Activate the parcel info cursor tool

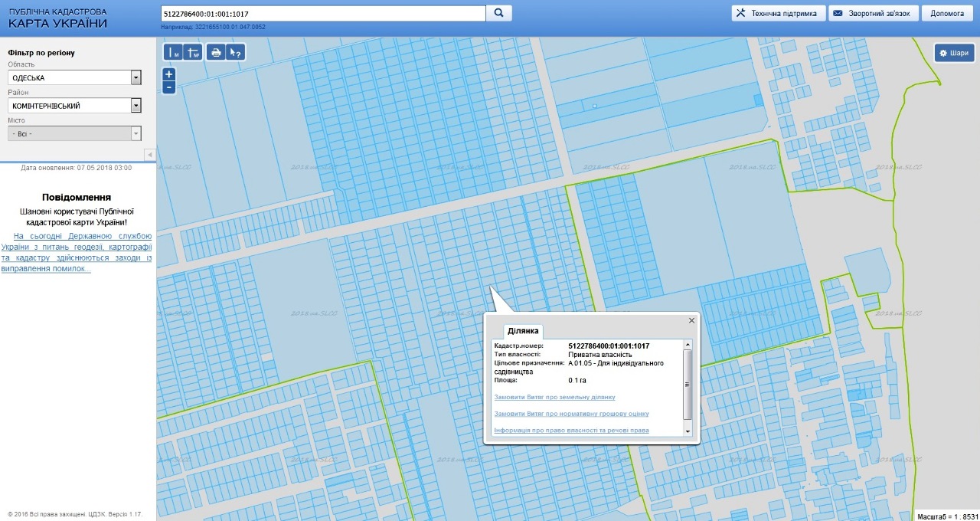point(236,53)
